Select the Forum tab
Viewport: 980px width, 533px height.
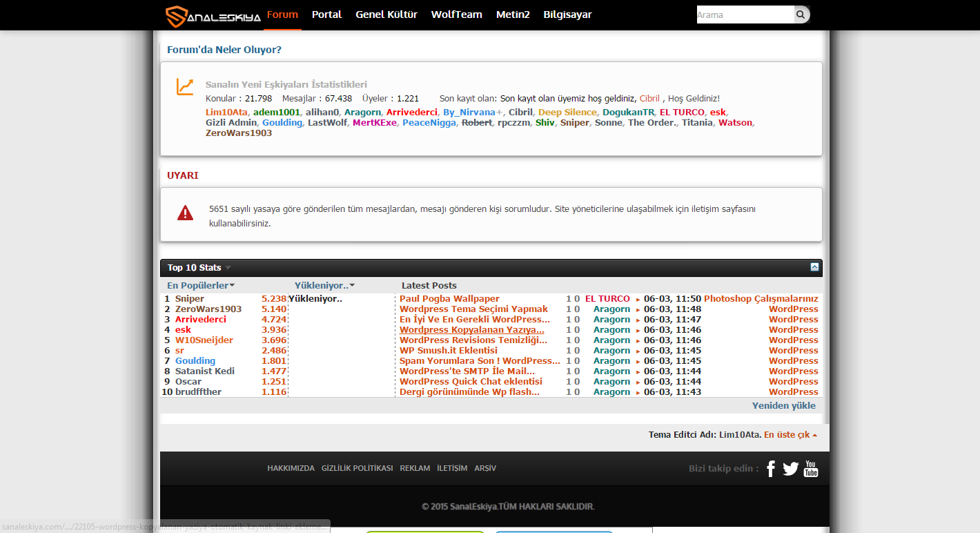[282, 14]
